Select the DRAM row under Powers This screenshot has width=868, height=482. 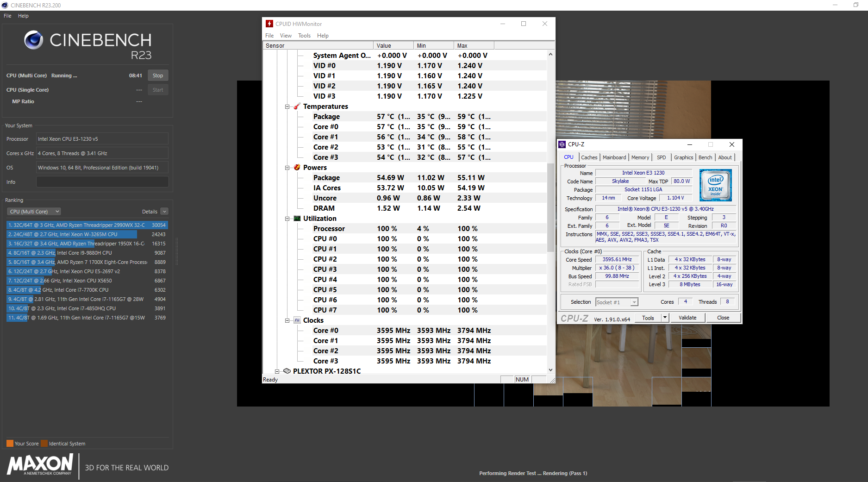click(x=405, y=208)
